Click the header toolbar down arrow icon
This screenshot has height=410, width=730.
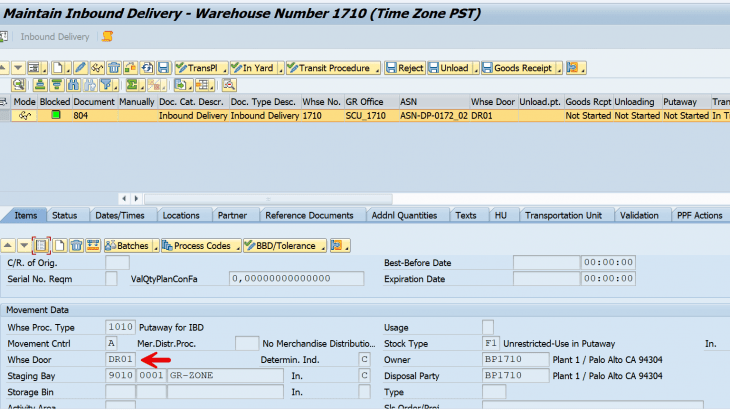pos(18,68)
